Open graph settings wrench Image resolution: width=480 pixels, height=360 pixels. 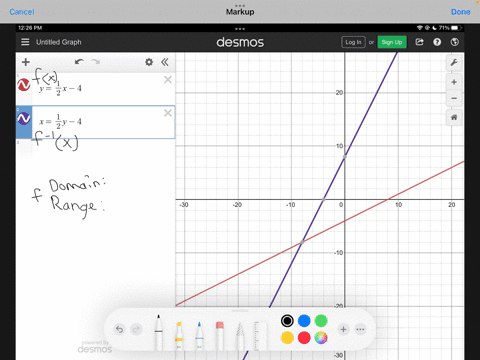coord(454,62)
